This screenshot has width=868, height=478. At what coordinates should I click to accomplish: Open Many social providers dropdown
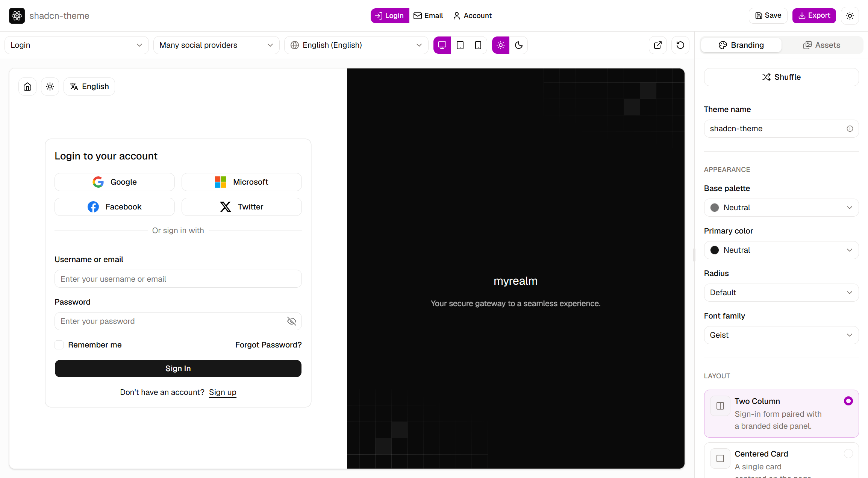[217, 45]
